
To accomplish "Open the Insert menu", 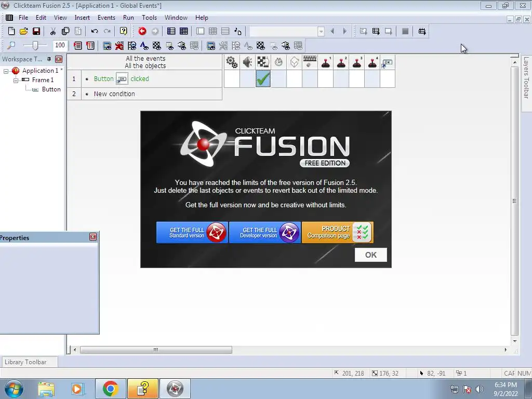I will (82, 18).
